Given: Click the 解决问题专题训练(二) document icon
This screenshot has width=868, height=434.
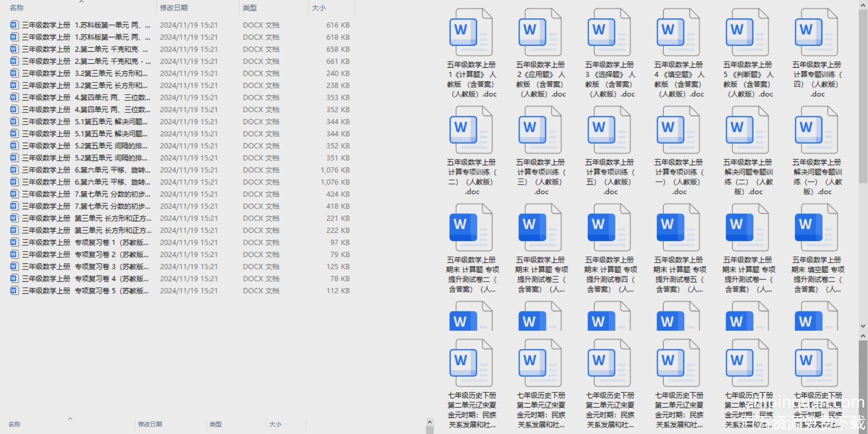Looking at the screenshot, I should click(x=746, y=130).
